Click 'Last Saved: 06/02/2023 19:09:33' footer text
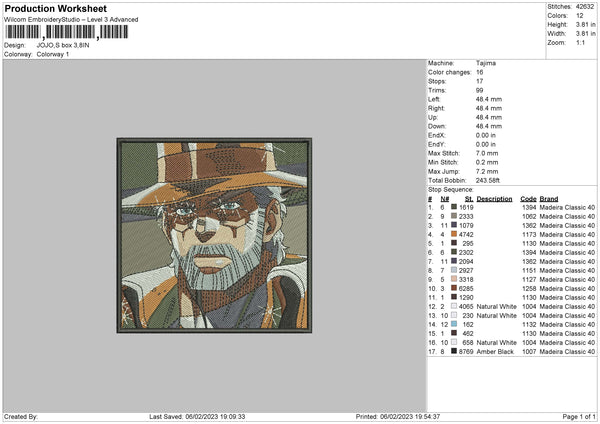The width and height of the screenshot is (600, 424). [197, 417]
